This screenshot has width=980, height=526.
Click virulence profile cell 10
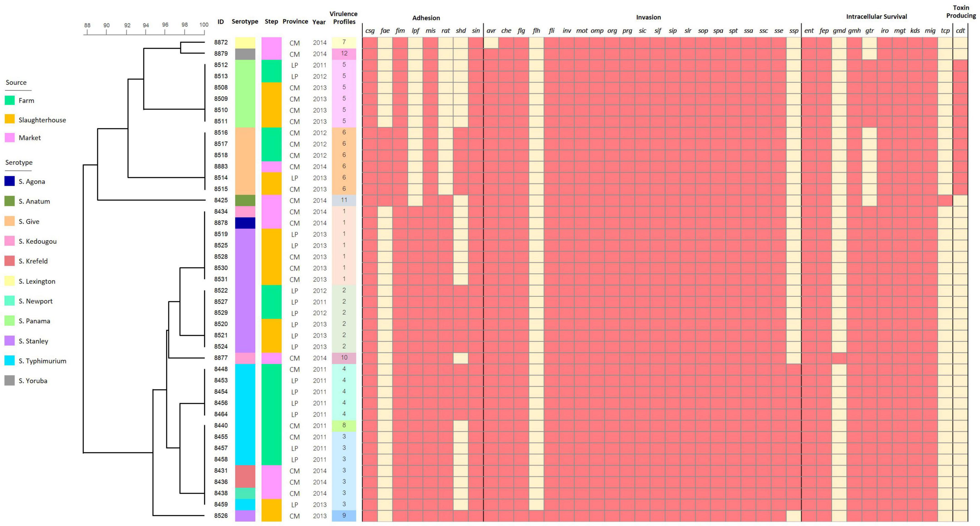344,358
